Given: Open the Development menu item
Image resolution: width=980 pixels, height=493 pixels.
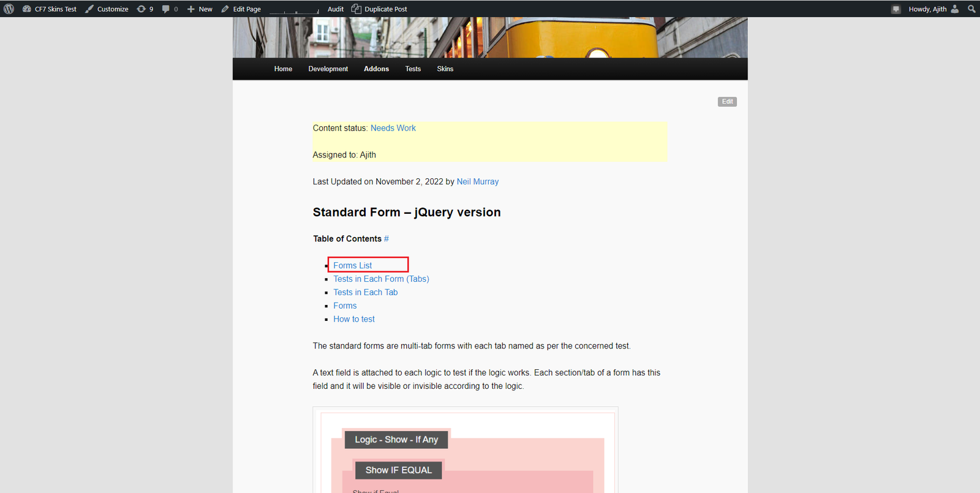Looking at the screenshot, I should [328, 69].
